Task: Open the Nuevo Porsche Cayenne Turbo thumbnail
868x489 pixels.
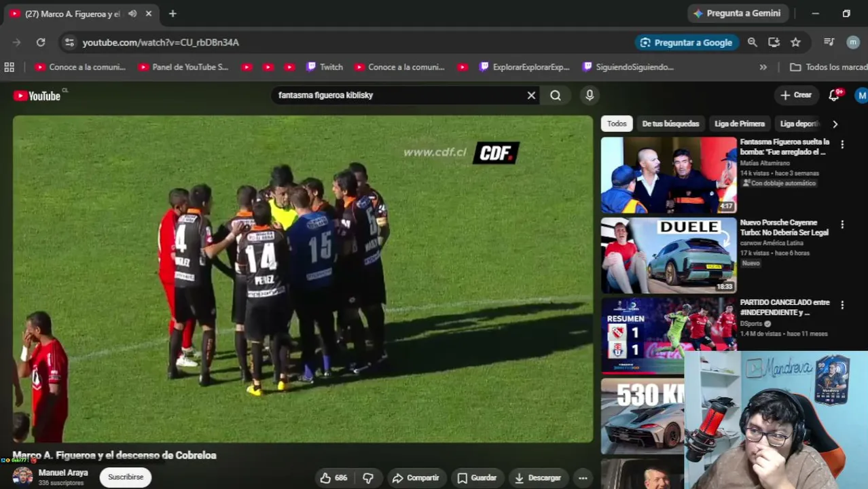Action: click(x=668, y=255)
